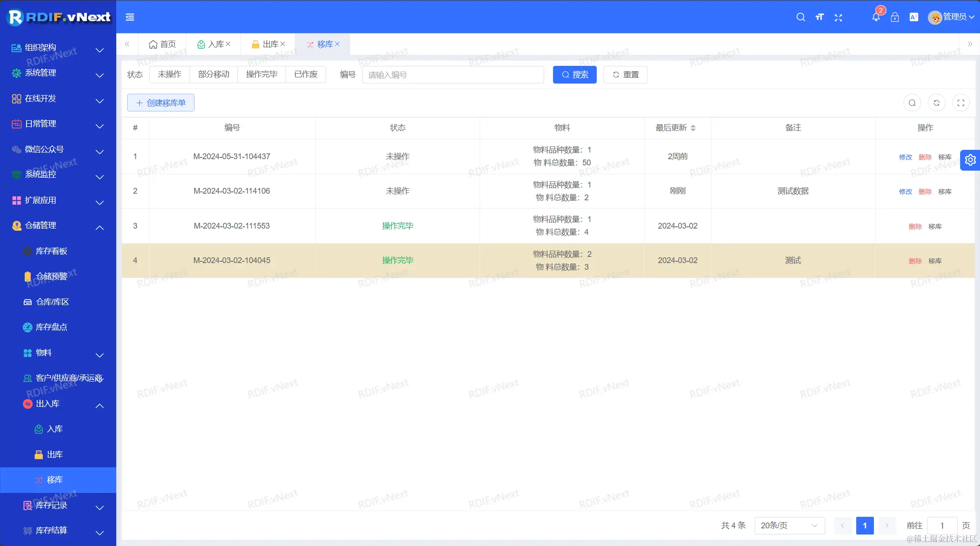Viewport: 980px width, 546px height.
Task: Expand the 系统管理 sidebar menu
Action: pyautogui.click(x=58, y=73)
